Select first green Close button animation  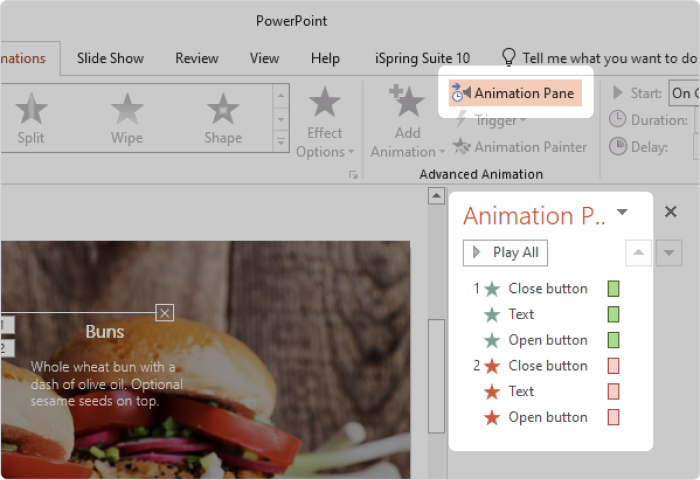pyautogui.click(x=548, y=288)
